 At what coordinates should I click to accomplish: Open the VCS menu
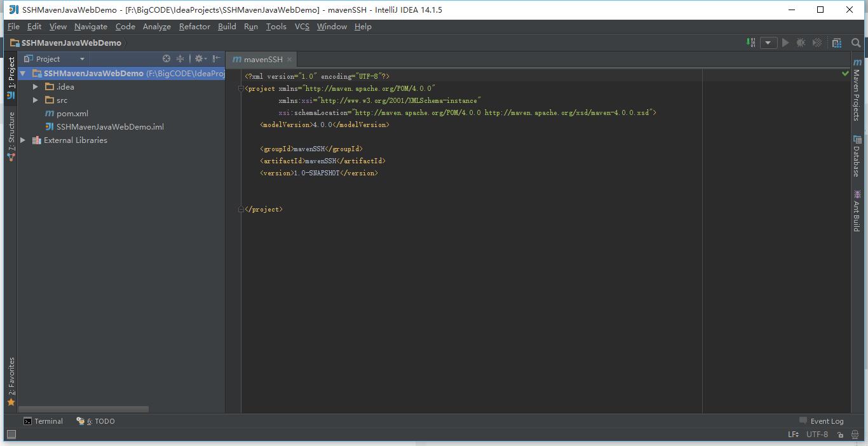coord(302,26)
